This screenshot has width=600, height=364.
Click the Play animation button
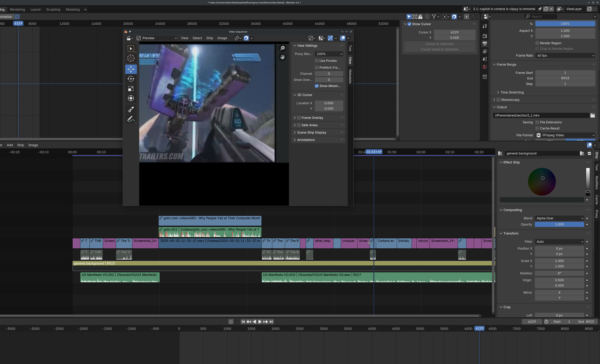[x=260, y=322]
